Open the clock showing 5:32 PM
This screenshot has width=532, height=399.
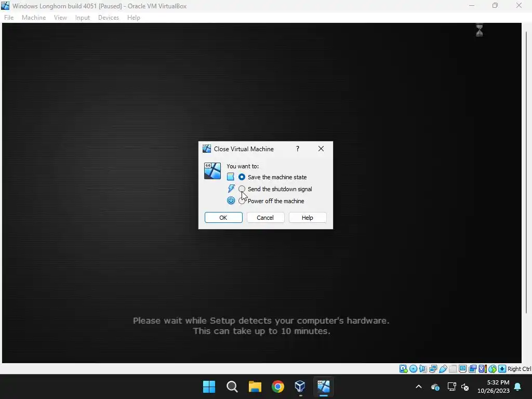pyautogui.click(x=494, y=387)
